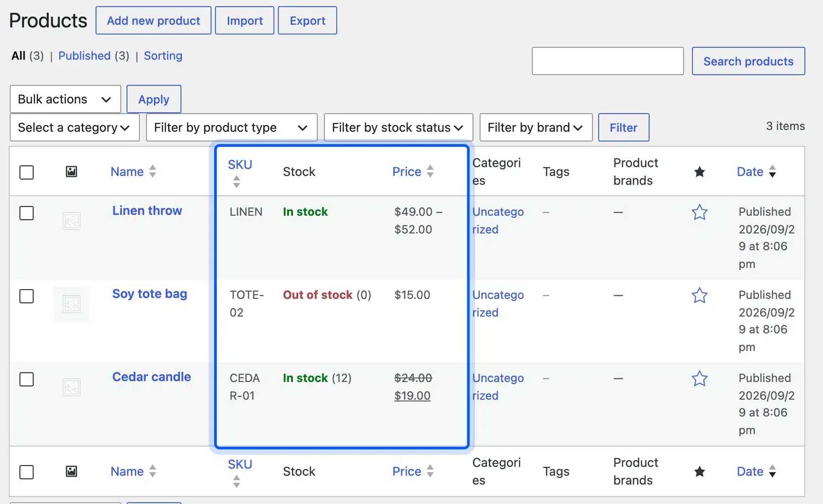Click the featured star icon in header row
Viewport: 823px width, 504px height.
point(700,172)
